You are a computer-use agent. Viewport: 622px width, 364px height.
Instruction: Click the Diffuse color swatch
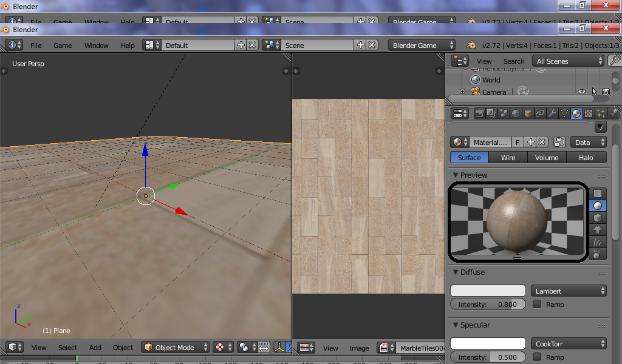point(488,291)
